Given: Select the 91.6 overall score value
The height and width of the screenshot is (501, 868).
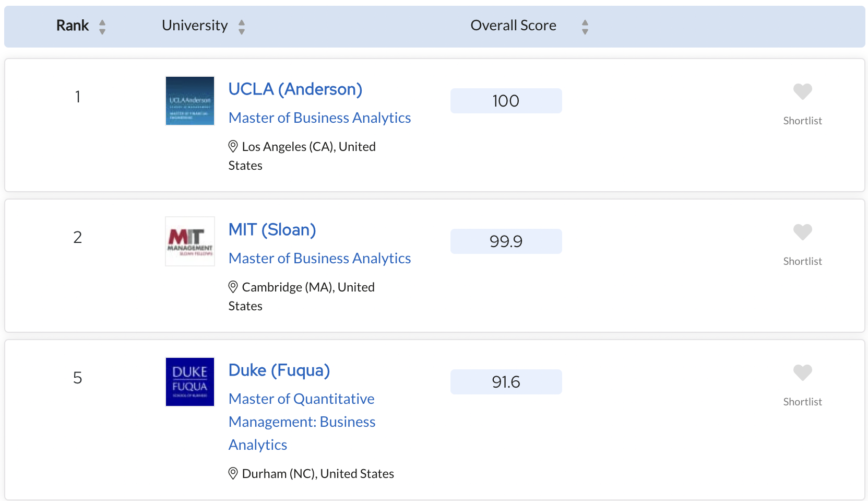Looking at the screenshot, I should click(x=506, y=382).
